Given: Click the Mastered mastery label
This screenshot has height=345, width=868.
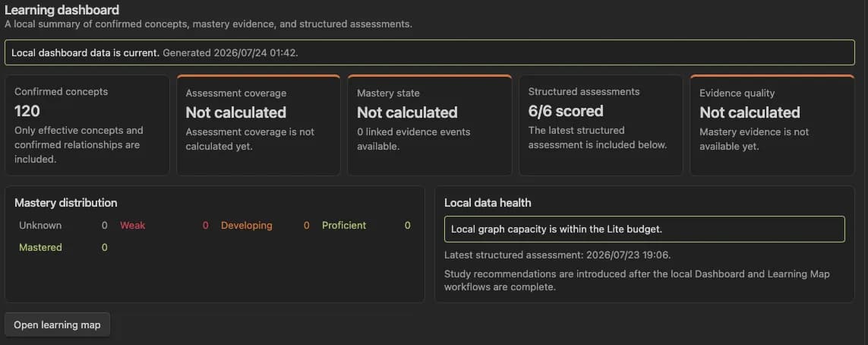Looking at the screenshot, I should click(40, 248).
